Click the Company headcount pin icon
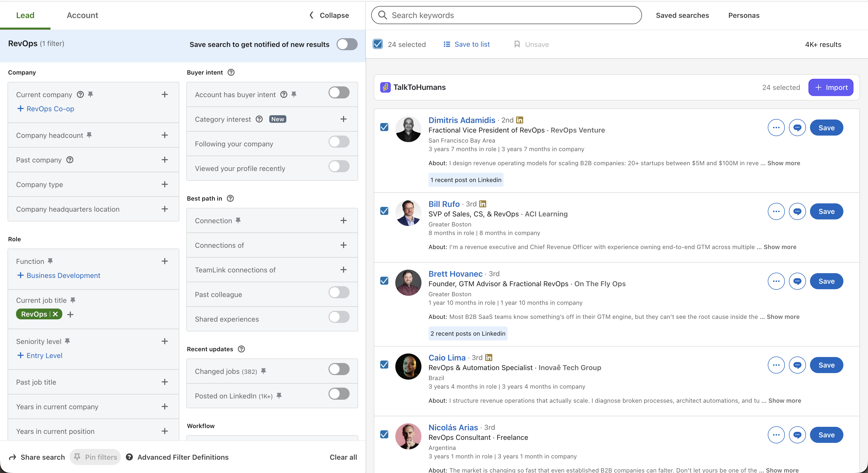 [x=89, y=135]
